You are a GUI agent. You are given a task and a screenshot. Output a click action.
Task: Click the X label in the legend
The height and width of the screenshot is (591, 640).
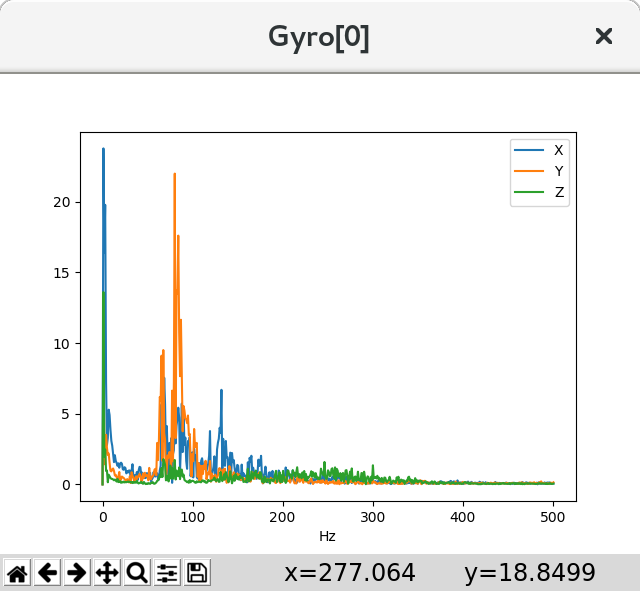(x=559, y=150)
